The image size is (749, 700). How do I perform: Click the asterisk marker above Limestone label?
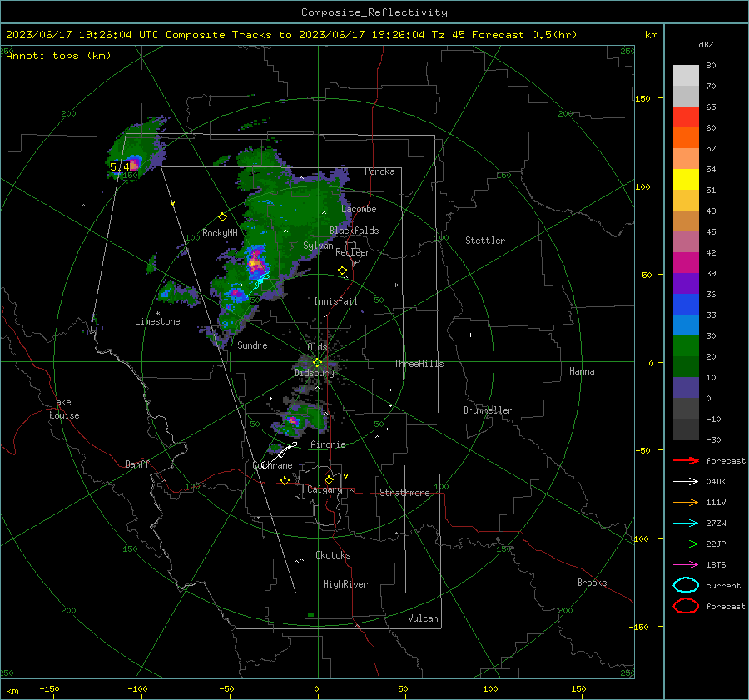(157, 314)
